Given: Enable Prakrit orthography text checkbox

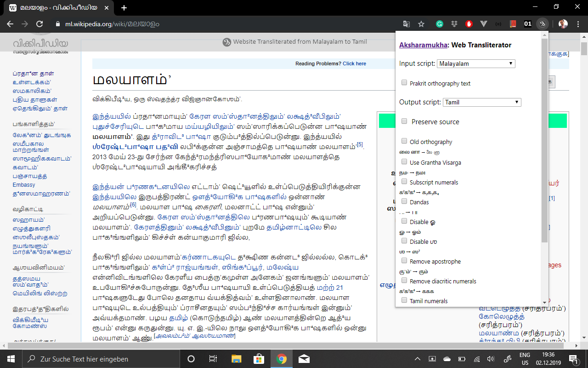Looking at the screenshot, I should click(x=404, y=83).
